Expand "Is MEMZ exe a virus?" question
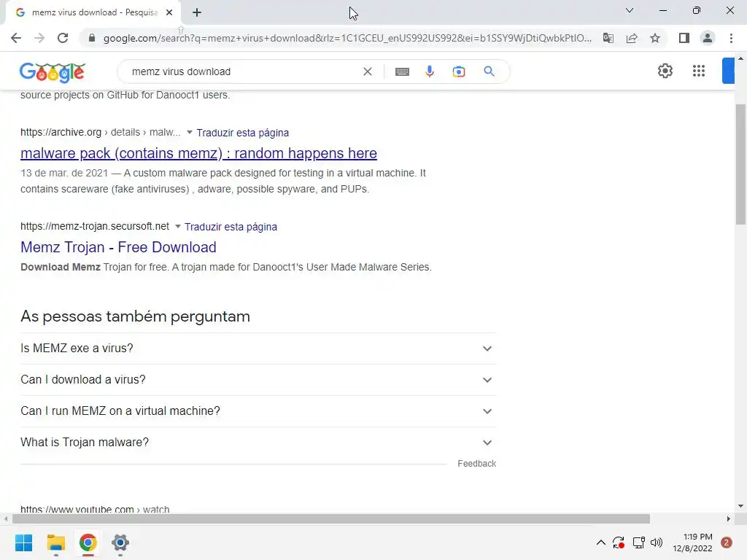This screenshot has height=560, width=747. tap(258, 348)
